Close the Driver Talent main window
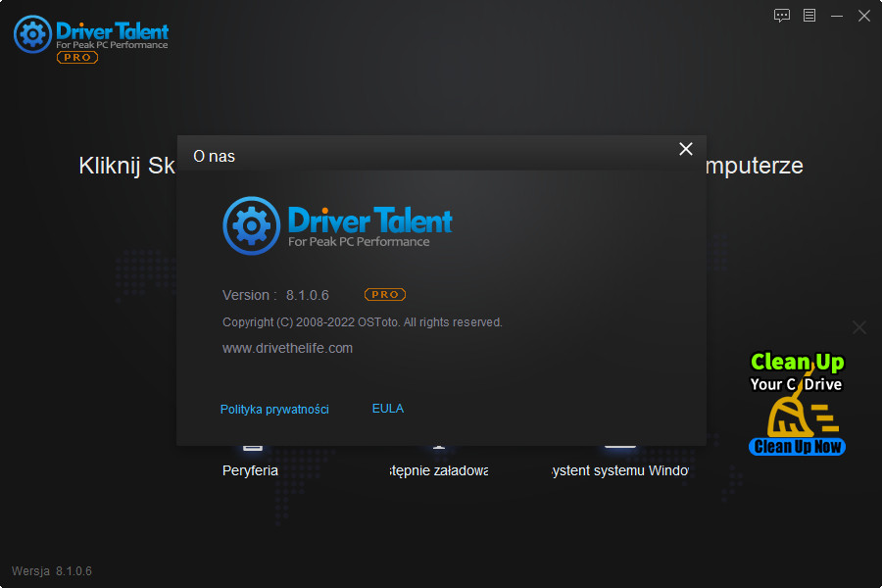The width and height of the screenshot is (882, 588). [x=864, y=16]
